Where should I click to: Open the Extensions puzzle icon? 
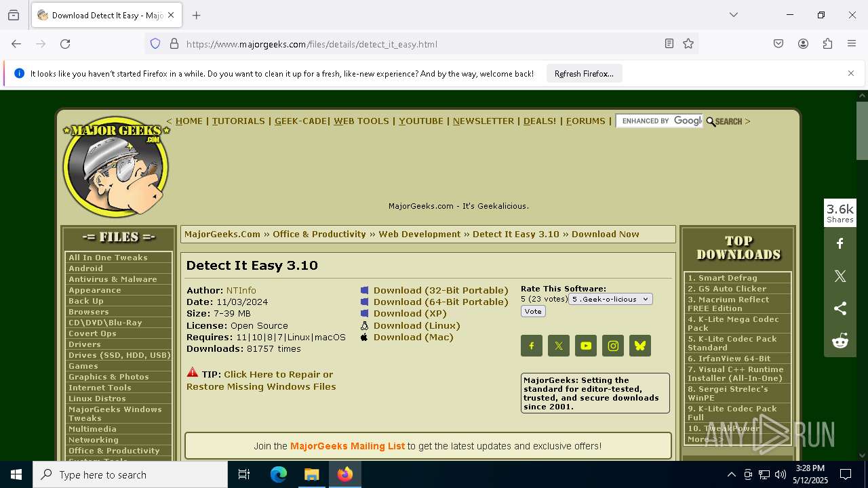click(827, 44)
